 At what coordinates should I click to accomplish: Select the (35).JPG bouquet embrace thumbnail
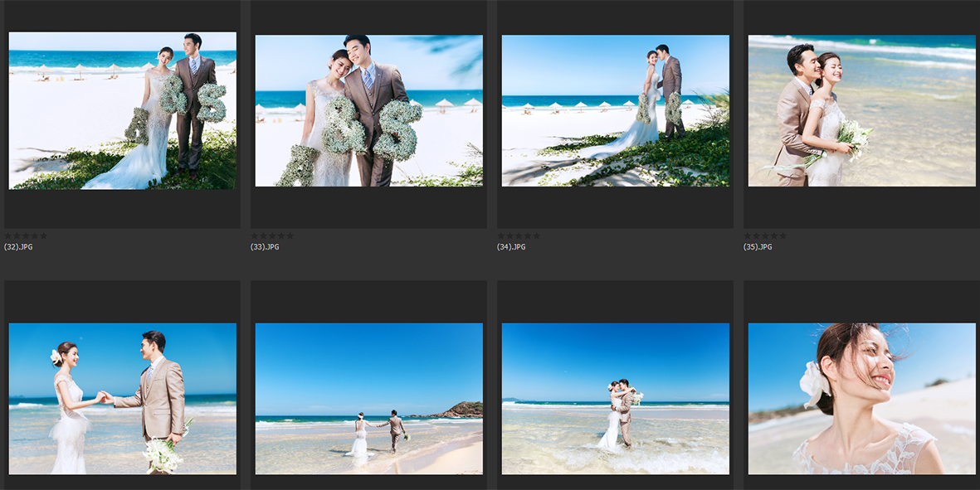click(x=861, y=110)
